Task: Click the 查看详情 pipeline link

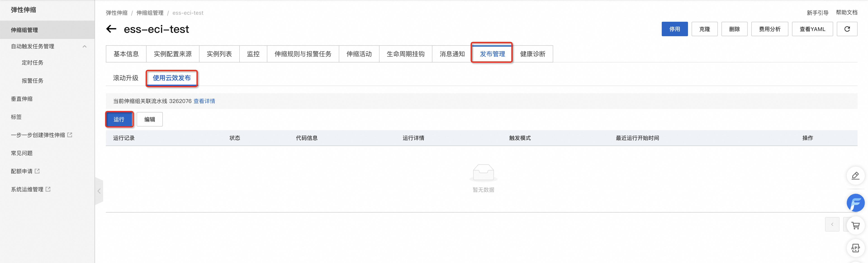Action: point(204,101)
